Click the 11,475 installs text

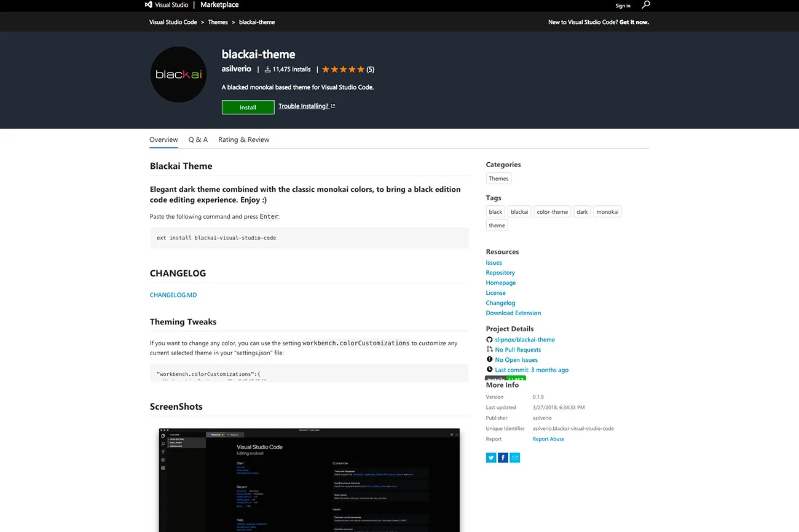point(292,69)
